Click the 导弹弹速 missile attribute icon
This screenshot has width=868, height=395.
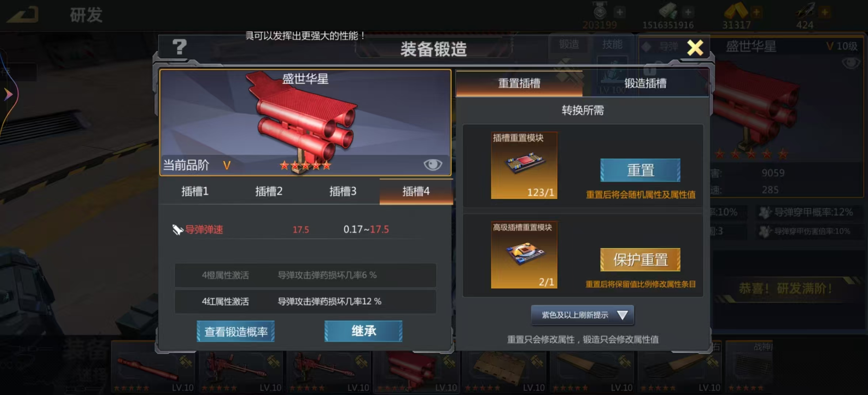pyautogui.click(x=178, y=230)
